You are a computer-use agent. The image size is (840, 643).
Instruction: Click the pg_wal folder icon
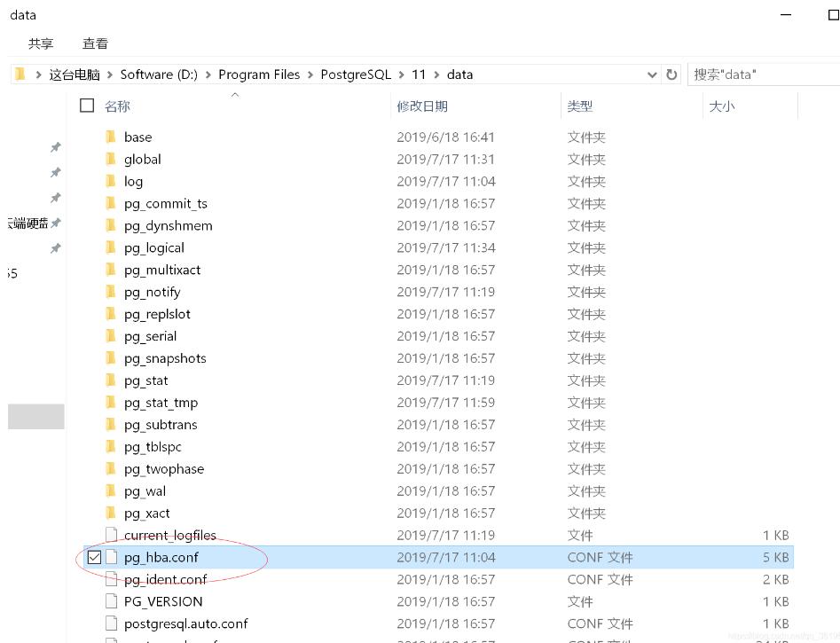click(x=111, y=490)
